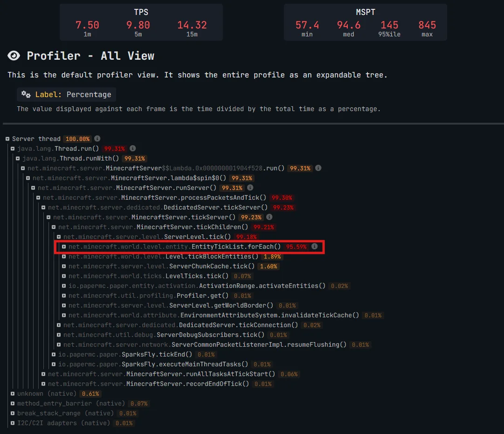The height and width of the screenshot is (434, 504).
Task: Collapse MinecraftServer.lambda$spin$0() node
Action: [x=28, y=178]
